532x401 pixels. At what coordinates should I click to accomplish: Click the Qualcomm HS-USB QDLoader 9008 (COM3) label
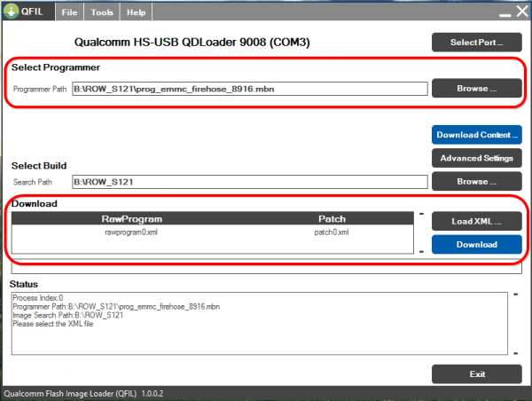click(x=192, y=43)
